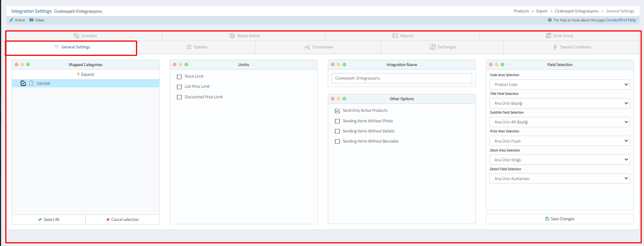Uncheck Send Only Active Products
Screen dimensions: 644x246
(x=337, y=111)
